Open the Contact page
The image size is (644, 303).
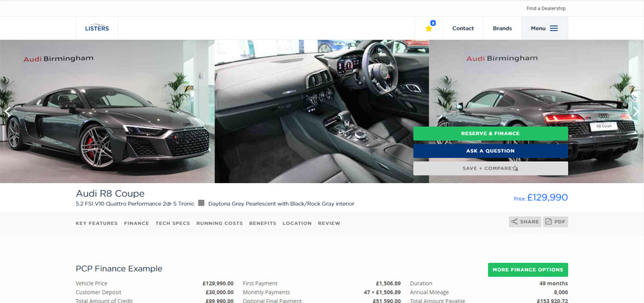(x=462, y=28)
